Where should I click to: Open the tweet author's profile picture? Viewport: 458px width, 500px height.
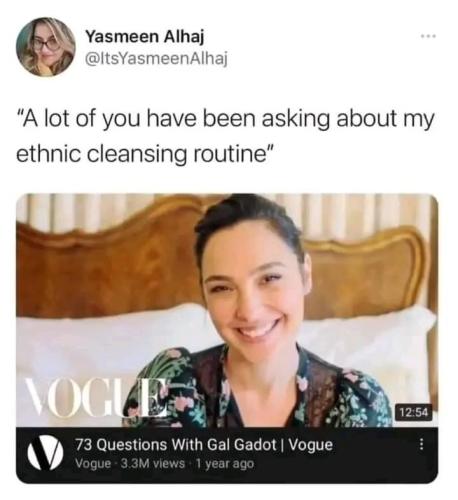pos(46,47)
